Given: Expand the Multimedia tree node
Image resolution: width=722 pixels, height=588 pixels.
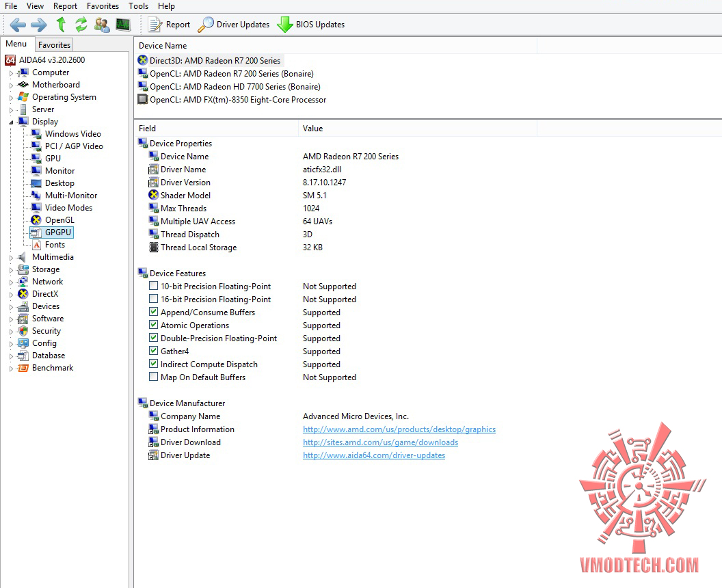Looking at the screenshot, I should pos(11,257).
